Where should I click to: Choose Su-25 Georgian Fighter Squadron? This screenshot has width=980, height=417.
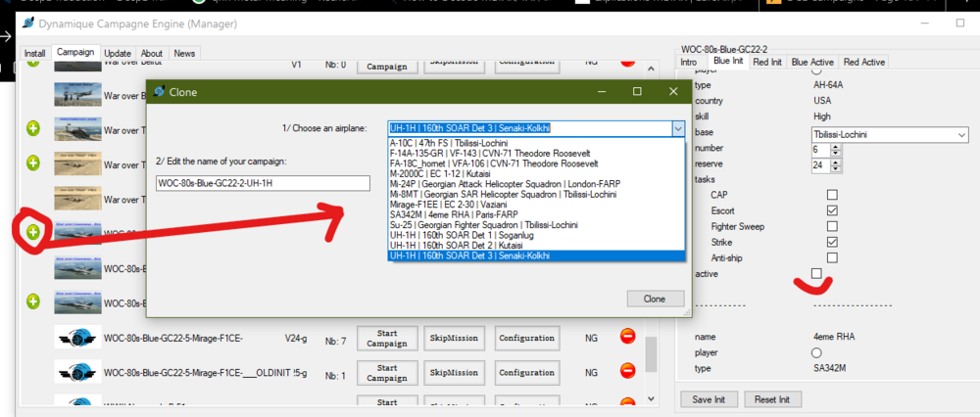537,225
